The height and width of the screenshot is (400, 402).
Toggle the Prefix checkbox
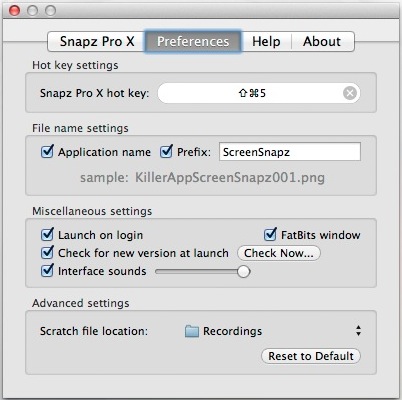click(x=166, y=152)
